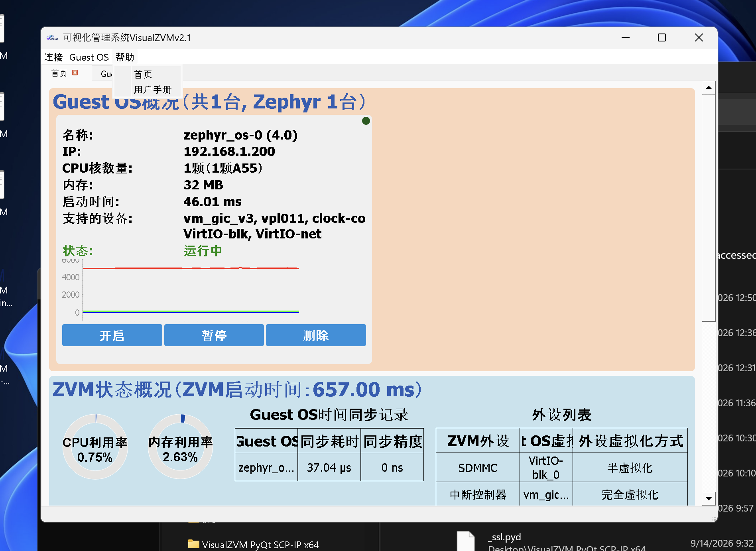Click the 中断控制器 cell
756x551 pixels.
pos(478,494)
